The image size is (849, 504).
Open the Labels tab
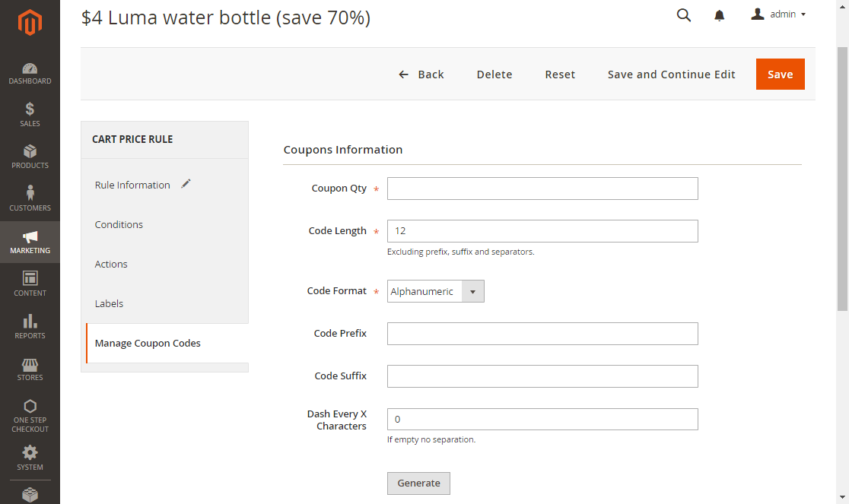pos(109,304)
